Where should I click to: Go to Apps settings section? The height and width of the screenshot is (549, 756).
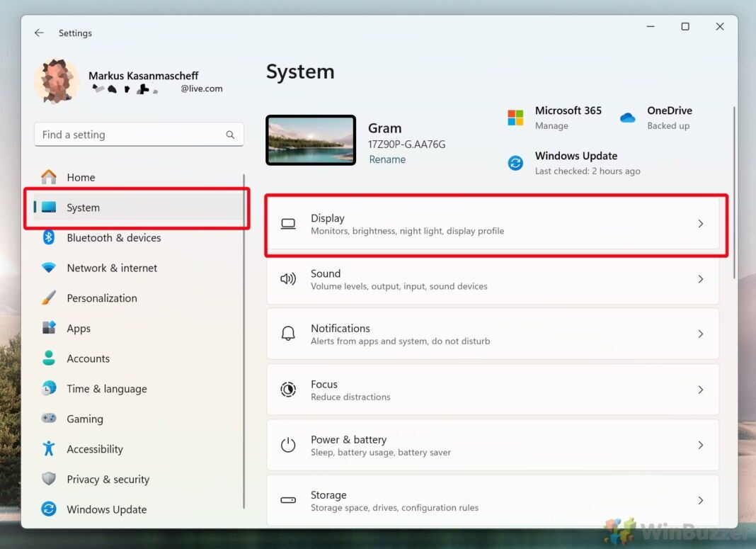coord(139,328)
